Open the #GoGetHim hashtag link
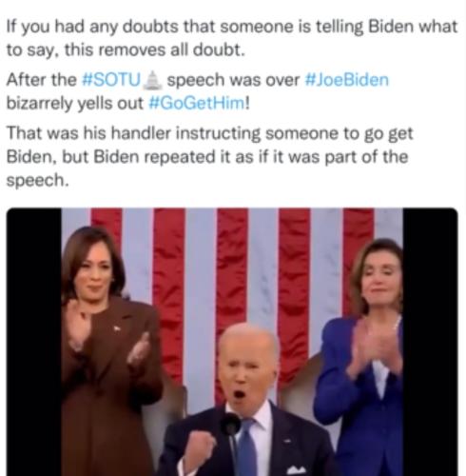The height and width of the screenshot is (476, 466). coord(197,103)
